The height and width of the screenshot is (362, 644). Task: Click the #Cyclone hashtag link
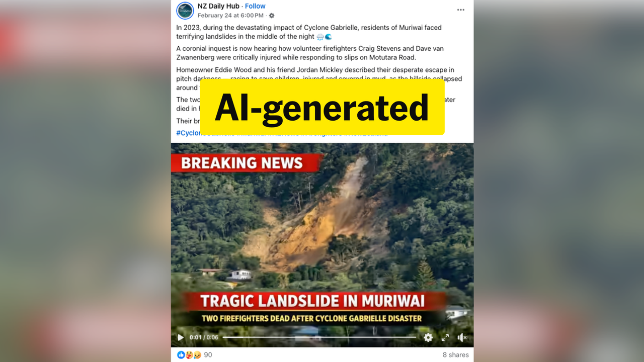(x=188, y=133)
